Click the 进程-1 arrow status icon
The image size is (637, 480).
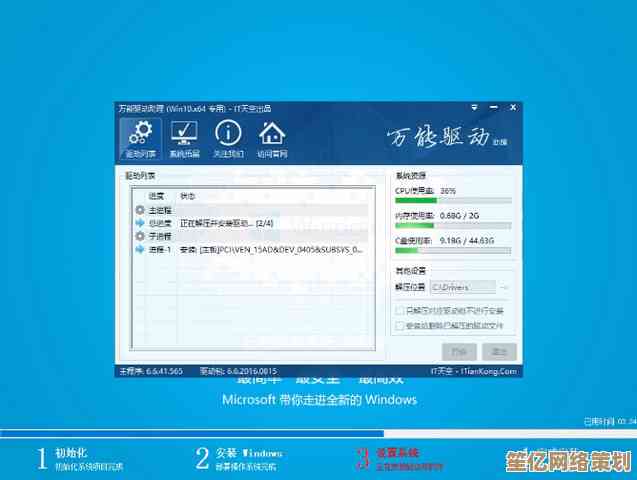coord(139,250)
